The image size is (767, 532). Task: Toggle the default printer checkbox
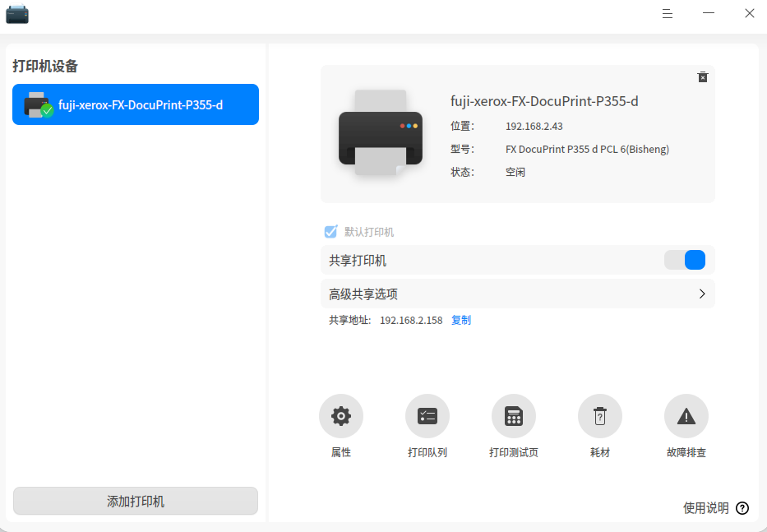pyautogui.click(x=331, y=231)
